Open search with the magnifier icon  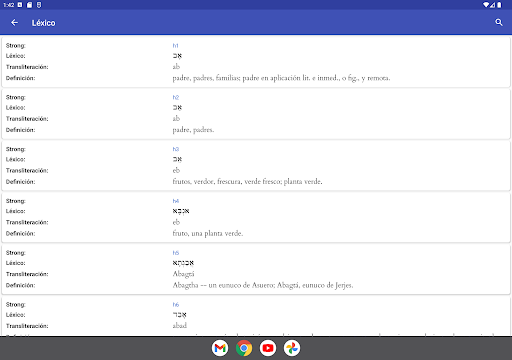click(499, 23)
